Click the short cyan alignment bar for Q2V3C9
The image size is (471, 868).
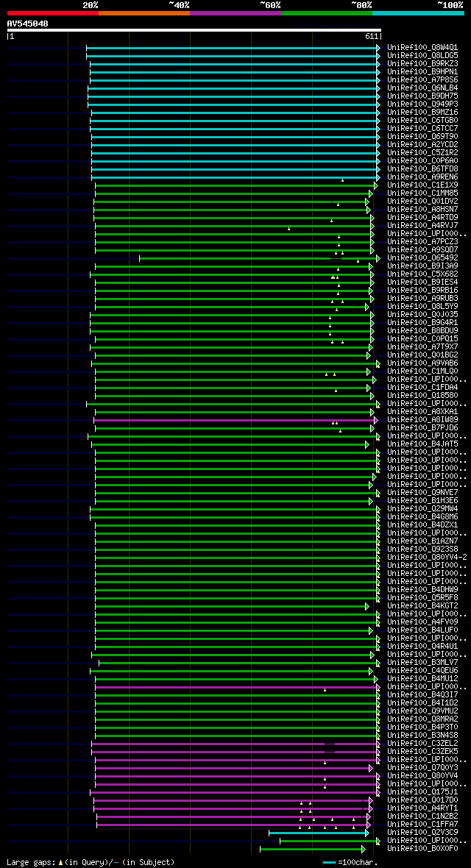click(319, 833)
